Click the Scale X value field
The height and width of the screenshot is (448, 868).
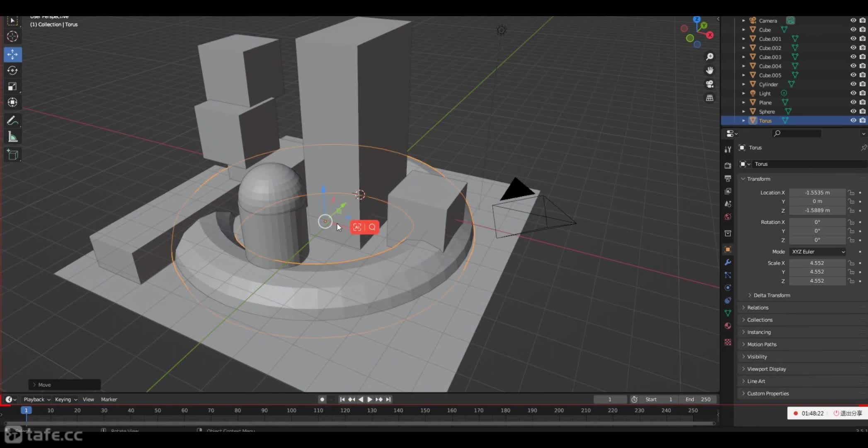coord(817,263)
